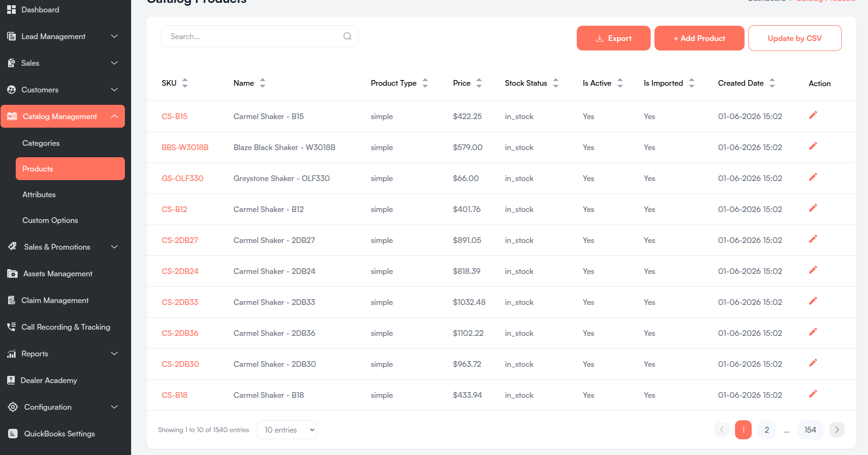
Task: Sort by Stock Status arrows
Action: (x=556, y=83)
